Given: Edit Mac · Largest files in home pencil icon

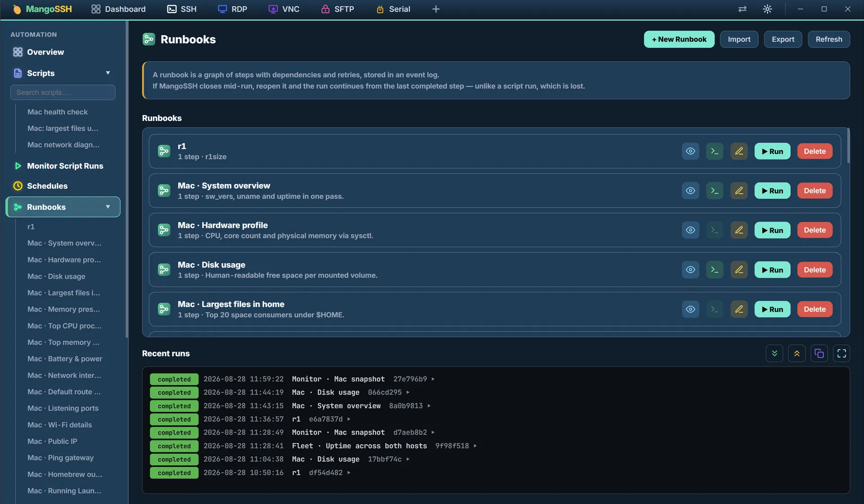Looking at the screenshot, I should pyautogui.click(x=739, y=309).
